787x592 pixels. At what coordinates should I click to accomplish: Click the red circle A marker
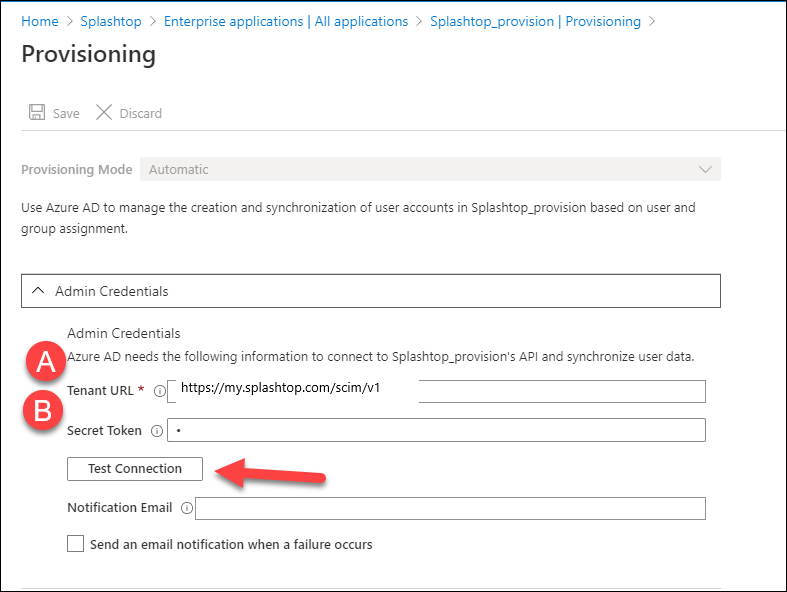[x=46, y=362]
